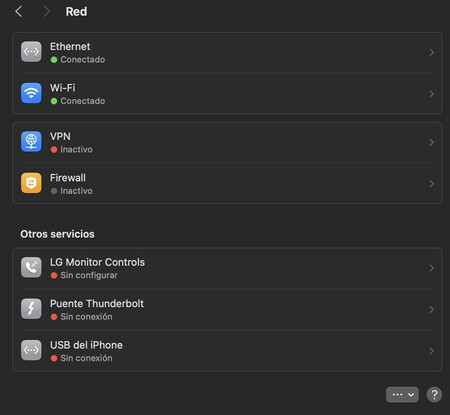Click the LG Monitor Controls phone icon

click(x=31, y=267)
